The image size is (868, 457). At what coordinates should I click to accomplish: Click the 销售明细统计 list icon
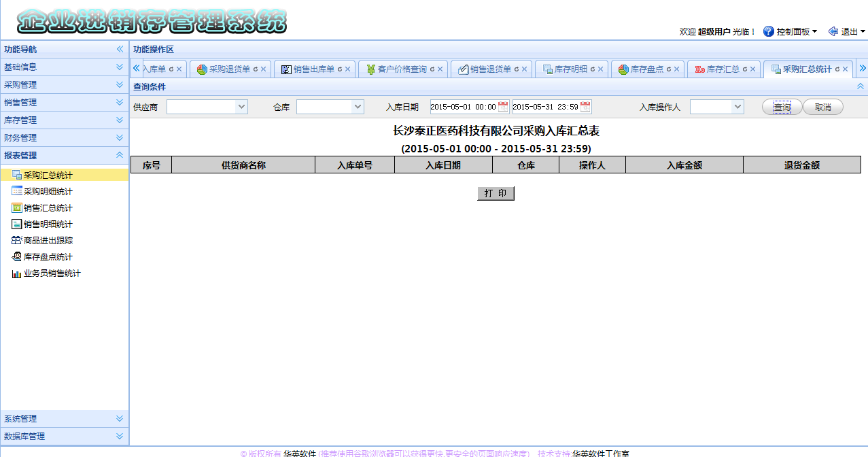15,224
